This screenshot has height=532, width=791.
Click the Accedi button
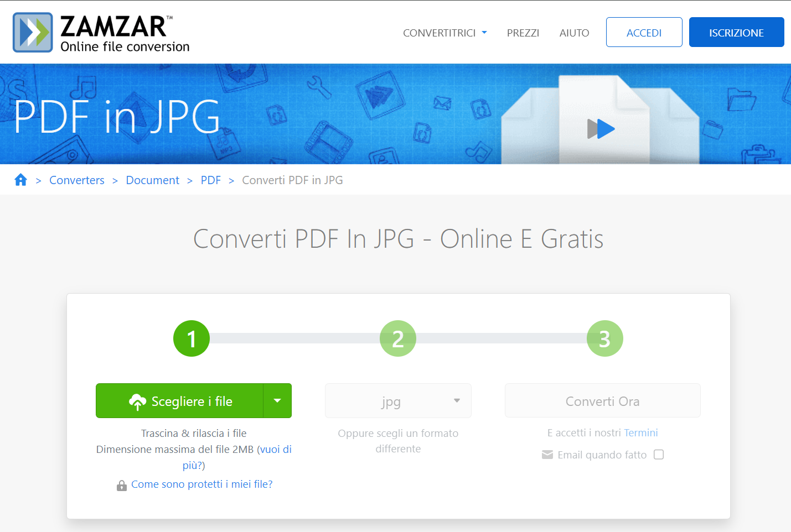pyautogui.click(x=644, y=32)
